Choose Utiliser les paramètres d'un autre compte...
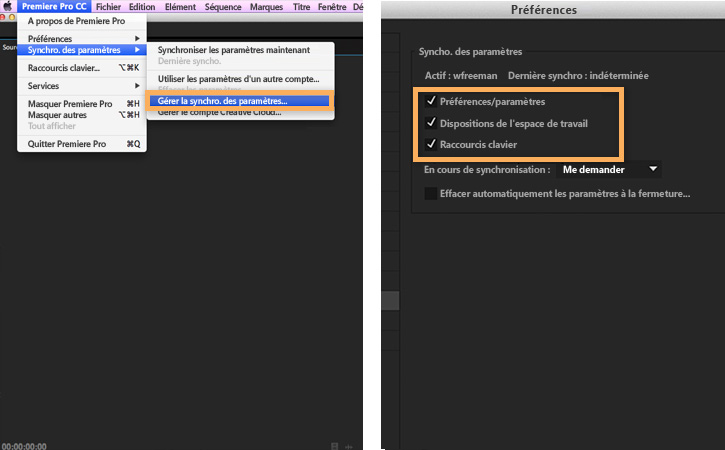 pyautogui.click(x=240, y=79)
